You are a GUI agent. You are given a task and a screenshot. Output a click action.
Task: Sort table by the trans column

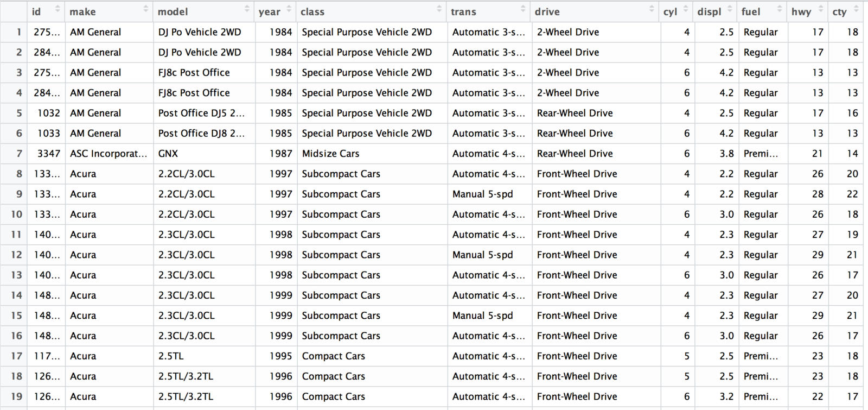523,9
